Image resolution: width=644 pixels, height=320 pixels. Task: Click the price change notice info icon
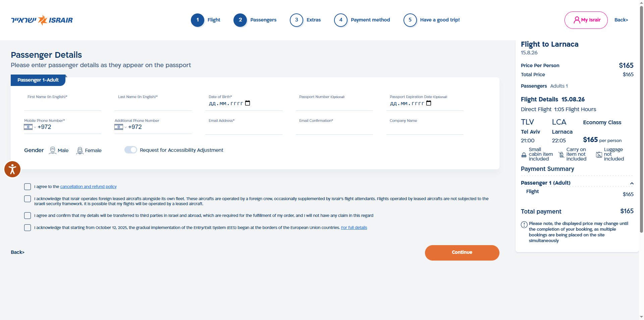(524, 225)
